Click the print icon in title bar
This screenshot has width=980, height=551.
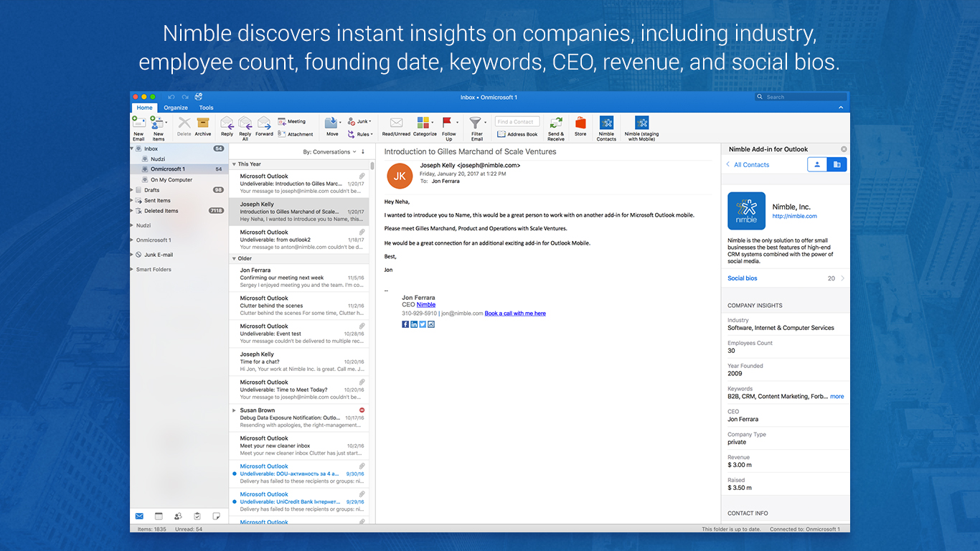point(198,97)
